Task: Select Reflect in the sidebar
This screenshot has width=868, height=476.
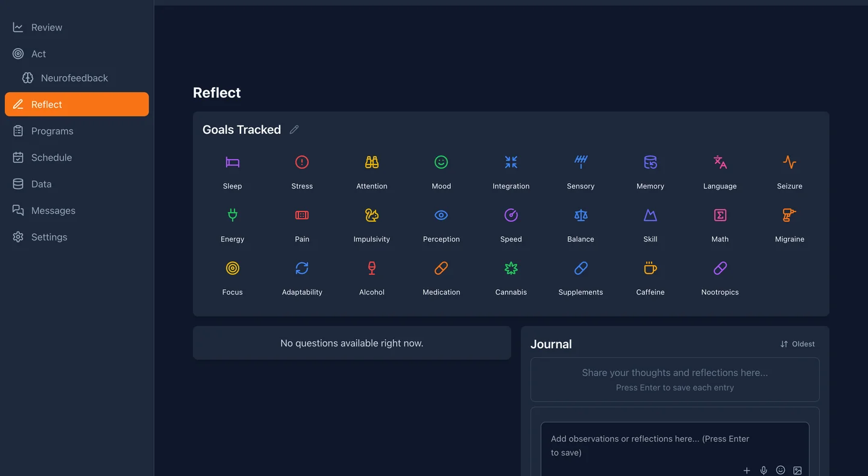Action: [x=77, y=104]
